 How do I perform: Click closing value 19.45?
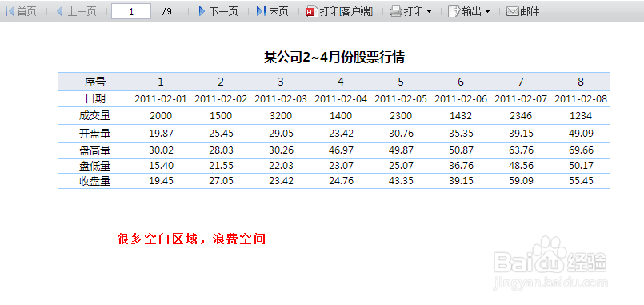click(x=161, y=181)
